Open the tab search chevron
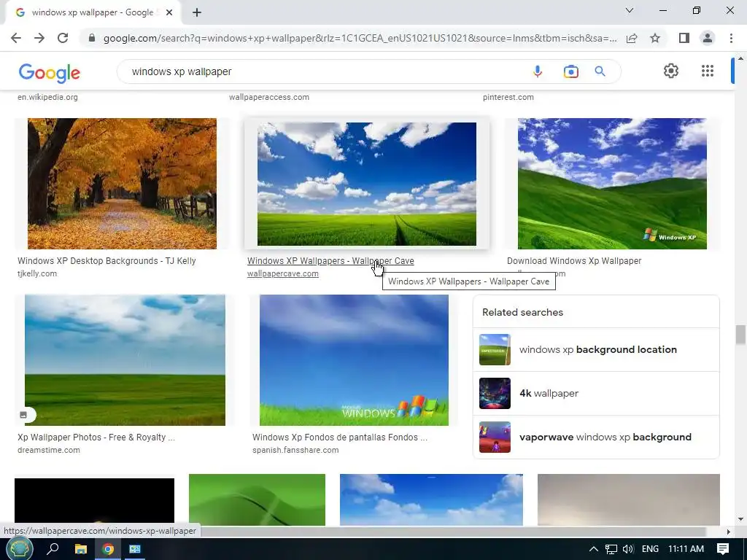Image resolution: width=747 pixels, height=560 pixels. point(630,10)
